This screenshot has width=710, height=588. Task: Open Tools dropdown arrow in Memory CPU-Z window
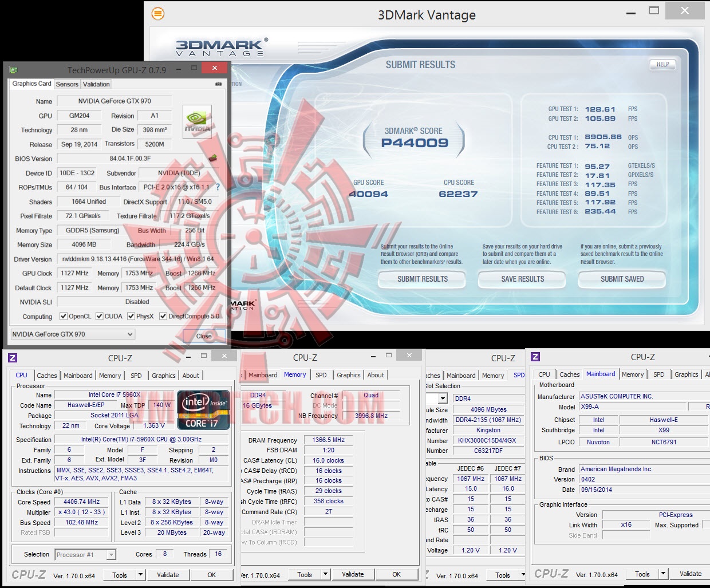point(325,574)
